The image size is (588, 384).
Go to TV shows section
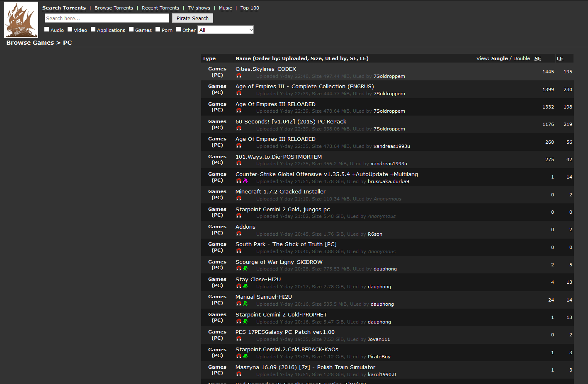(x=199, y=8)
